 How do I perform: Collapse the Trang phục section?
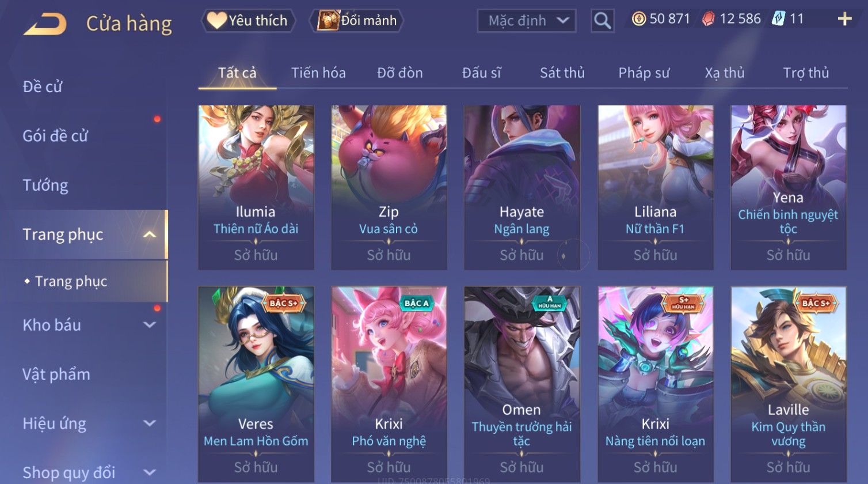(x=150, y=235)
